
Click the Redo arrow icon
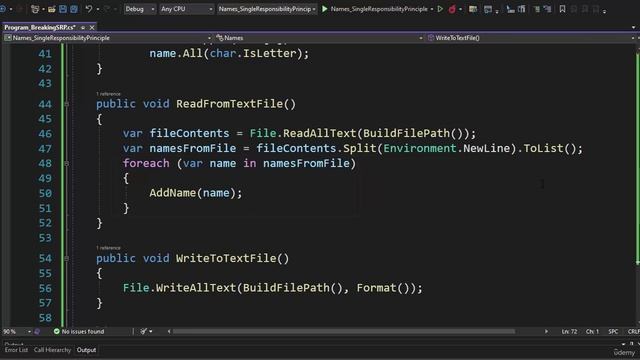(x=107, y=9)
